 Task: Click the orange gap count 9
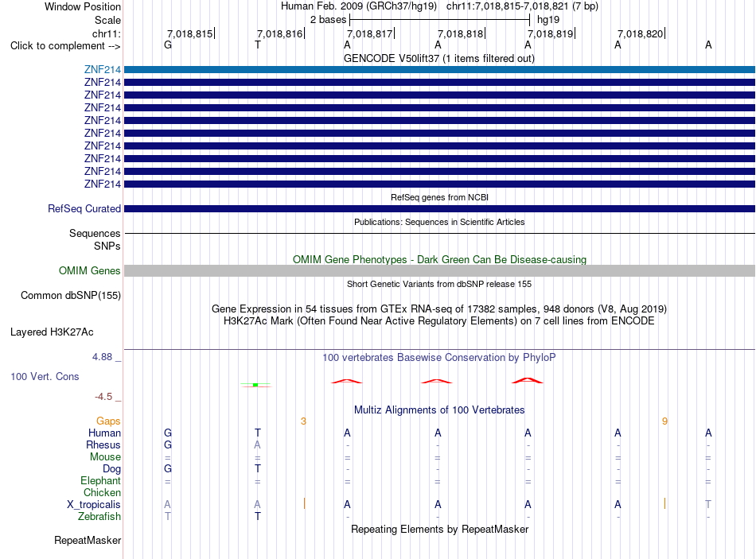point(664,421)
